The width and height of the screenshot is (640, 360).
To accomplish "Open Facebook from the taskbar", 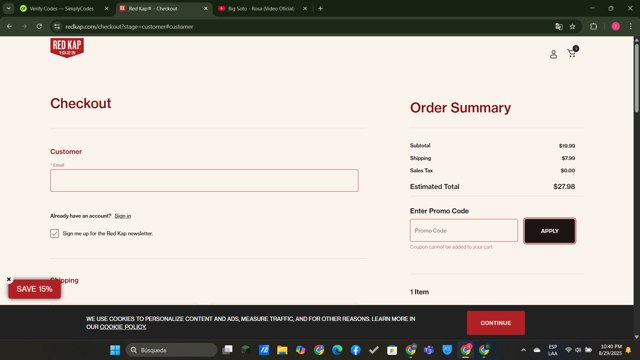I will click(356, 350).
